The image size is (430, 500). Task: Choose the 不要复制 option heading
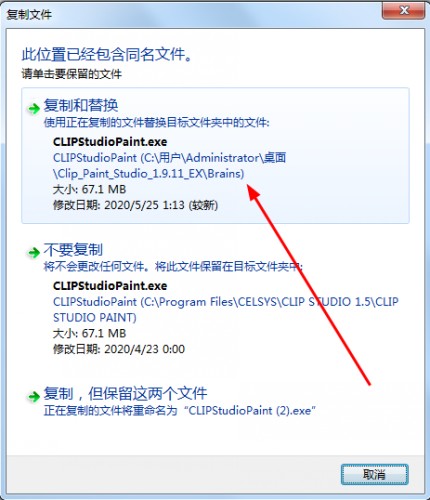(73, 250)
